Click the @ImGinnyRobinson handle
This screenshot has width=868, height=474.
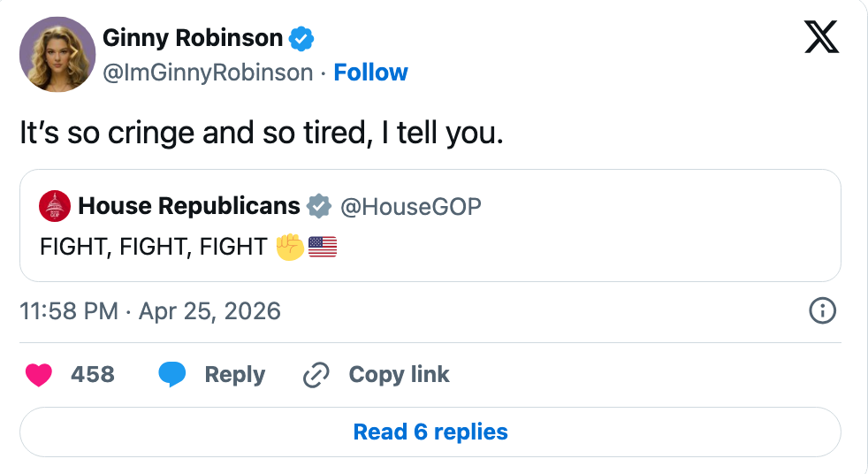point(208,73)
